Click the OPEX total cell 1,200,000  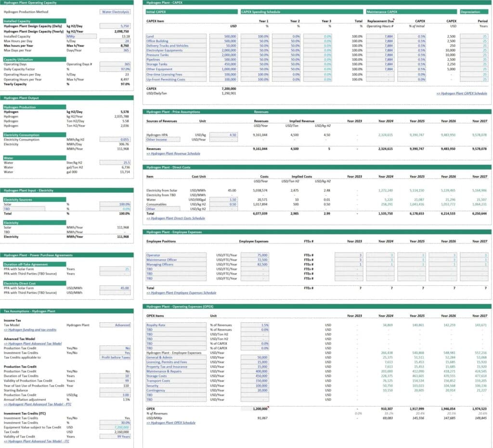point(255,408)
